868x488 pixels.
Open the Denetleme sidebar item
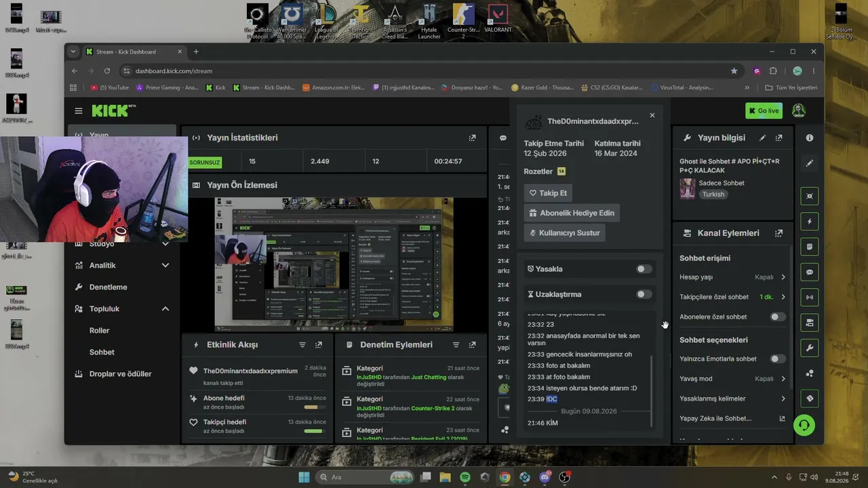pos(123,287)
